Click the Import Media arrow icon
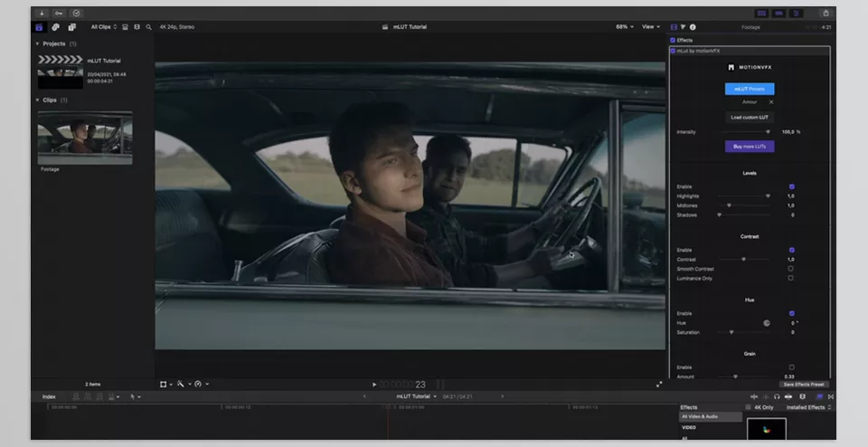 [42, 14]
